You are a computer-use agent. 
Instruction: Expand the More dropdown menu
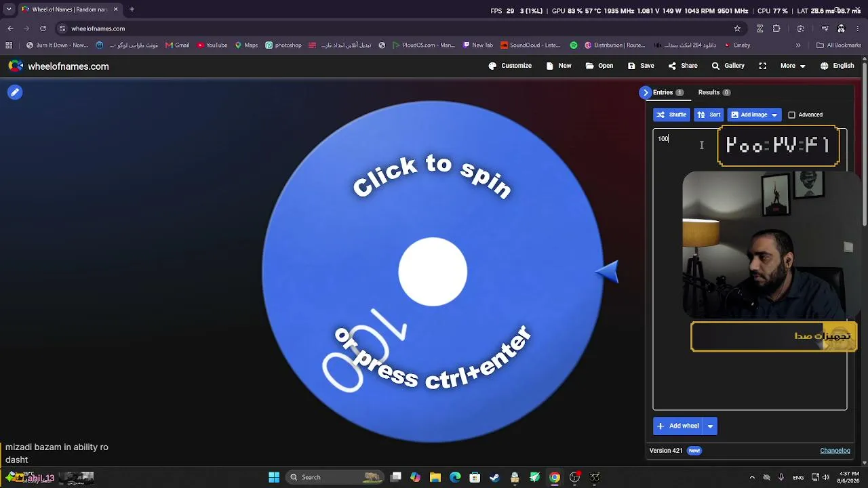pyautogui.click(x=793, y=66)
